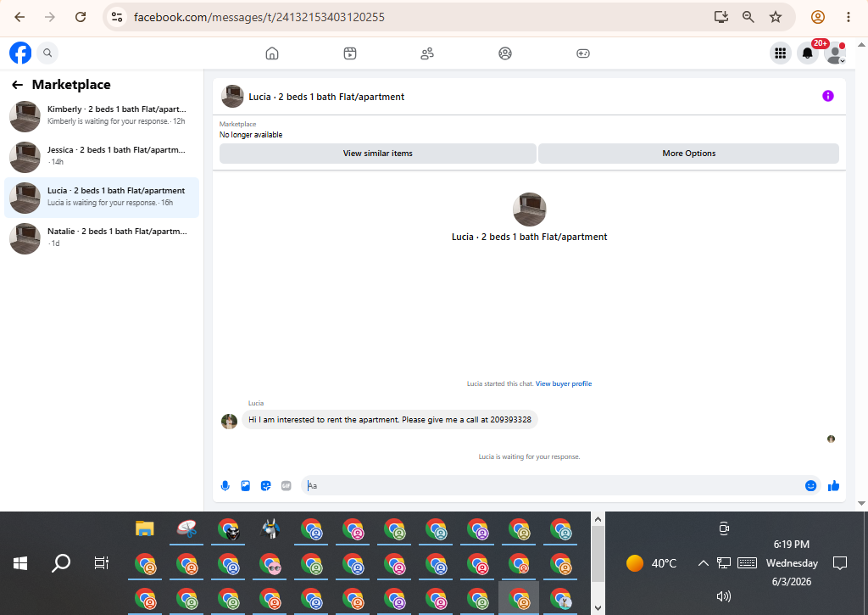Select Lucia's apartment chat in list
868x615 pixels.
point(102,198)
